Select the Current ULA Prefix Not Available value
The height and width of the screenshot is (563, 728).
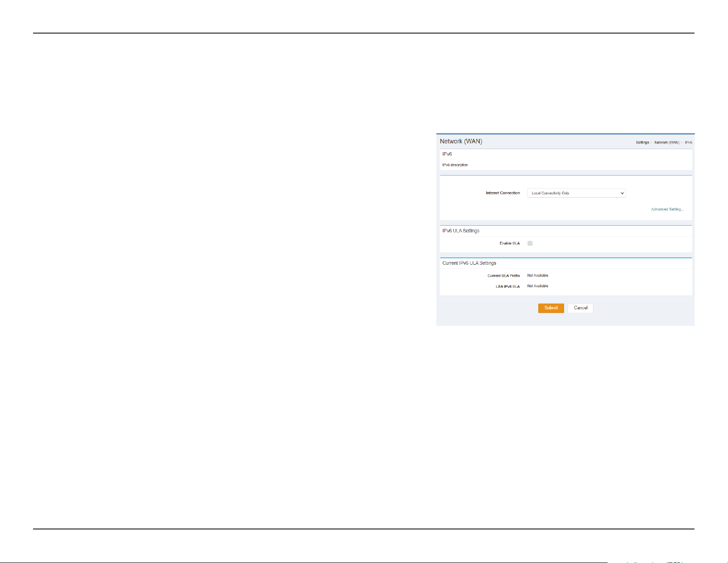538,275
